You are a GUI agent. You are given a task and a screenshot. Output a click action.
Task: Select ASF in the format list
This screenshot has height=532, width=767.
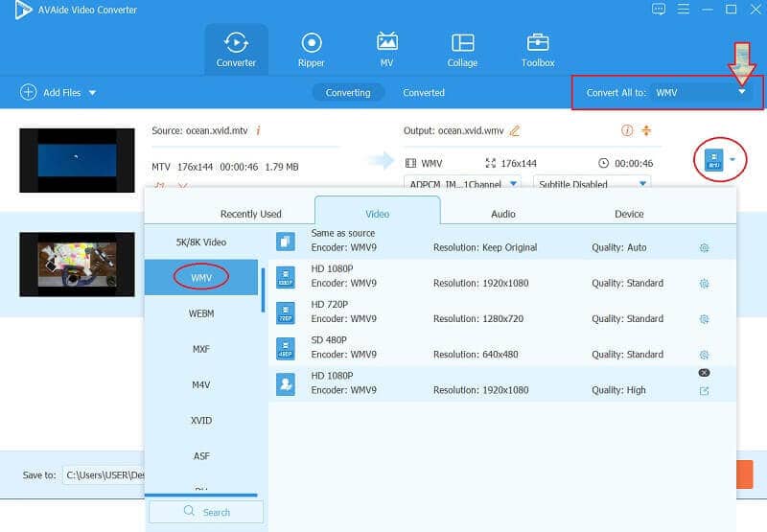tap(201, 456)
